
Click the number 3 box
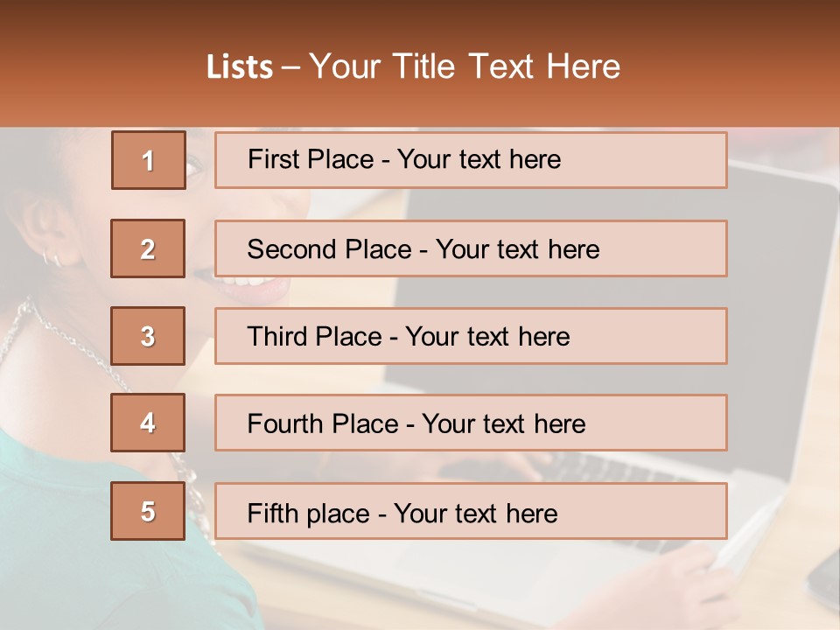[x=148, y=336]
